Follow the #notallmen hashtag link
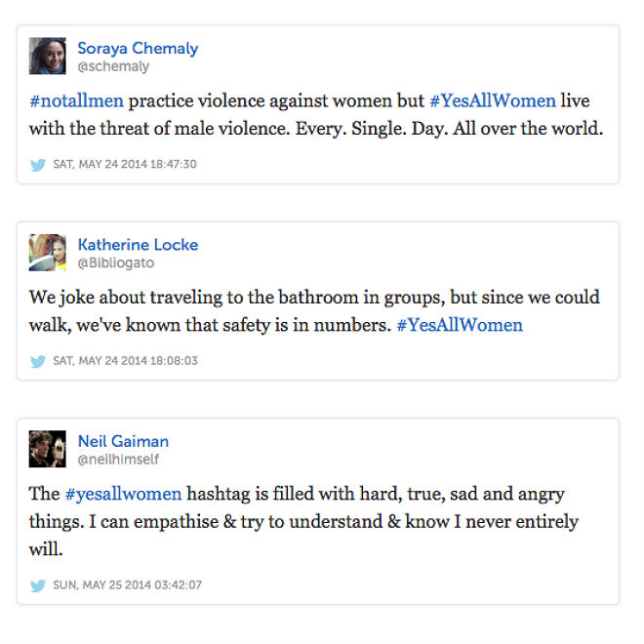This screenshot has width=644, height=644. pyautogui.click(x=76, y=101)
